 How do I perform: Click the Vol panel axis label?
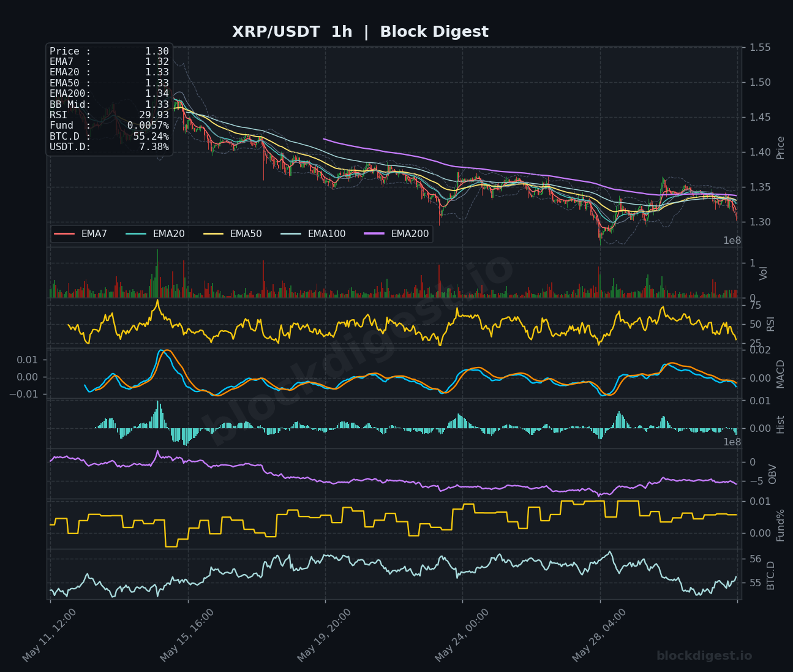763,273
